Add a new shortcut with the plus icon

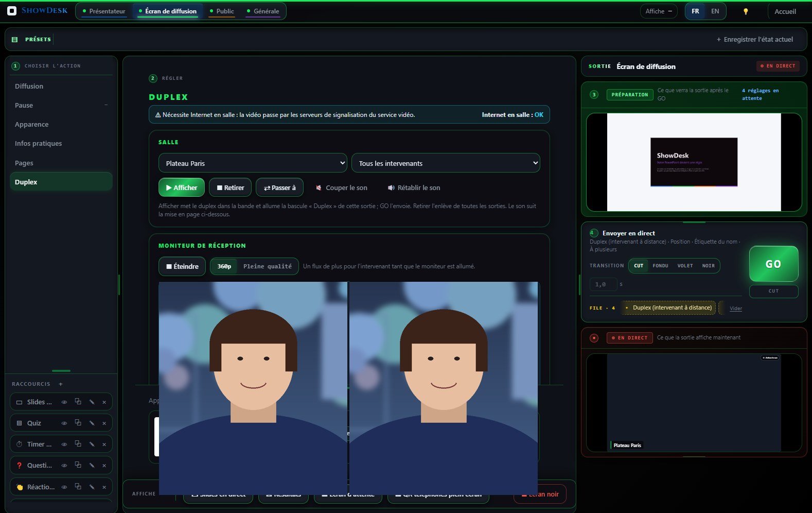[61, 384]
